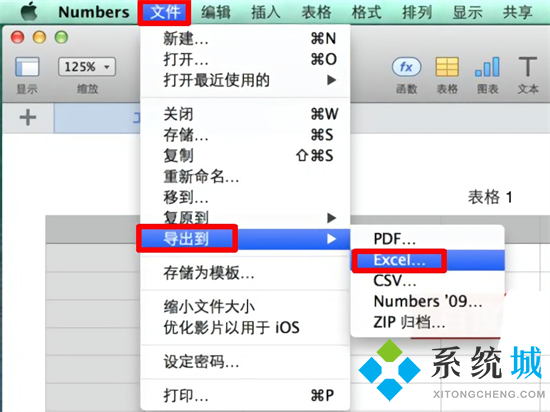Choose 存储… from the file menu
Viewport: 550px width, 412px height.
[x=245, y=135]
